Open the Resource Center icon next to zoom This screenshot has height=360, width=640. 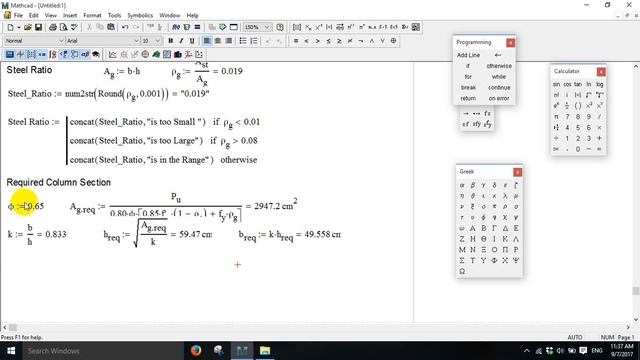(280, 27)
